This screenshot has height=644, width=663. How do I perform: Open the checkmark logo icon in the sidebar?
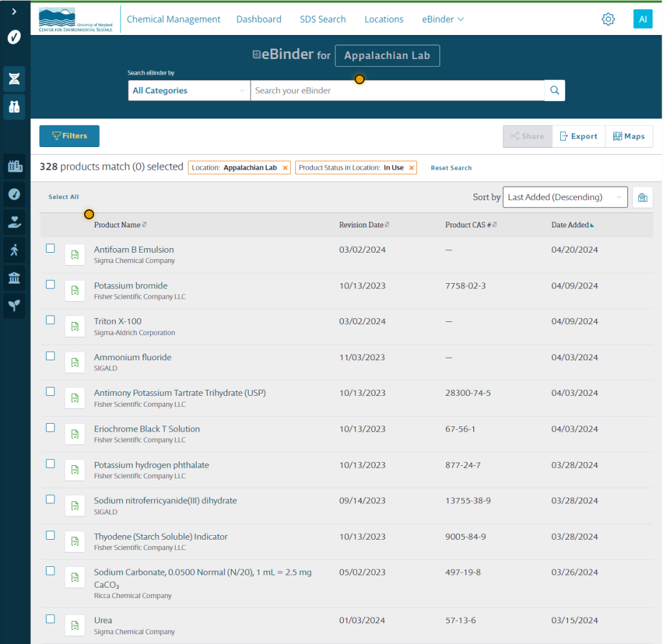pos(14,37)
